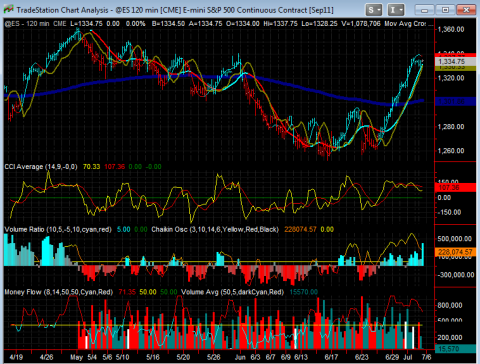Click the 500,000.00 Chaikin axis label
This screenshot has height=364, width=480.
tap(455, 239)
